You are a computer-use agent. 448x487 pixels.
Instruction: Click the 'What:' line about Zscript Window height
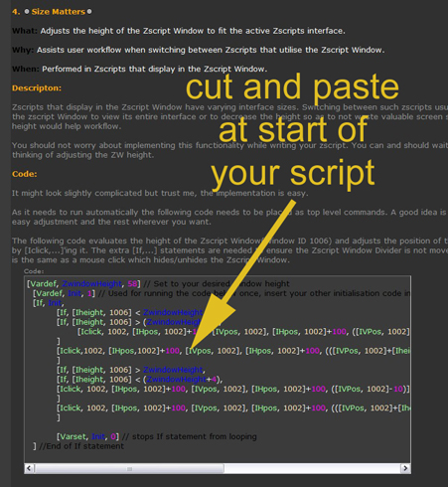[x=179, y=31]
